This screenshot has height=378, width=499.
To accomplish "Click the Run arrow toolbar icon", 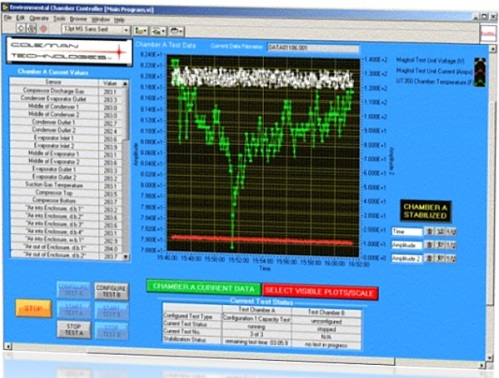I will [x=21, y=28].
